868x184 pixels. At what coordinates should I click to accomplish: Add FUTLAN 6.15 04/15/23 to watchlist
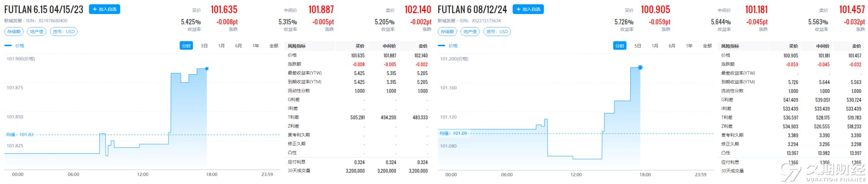[x=104, y=9]
